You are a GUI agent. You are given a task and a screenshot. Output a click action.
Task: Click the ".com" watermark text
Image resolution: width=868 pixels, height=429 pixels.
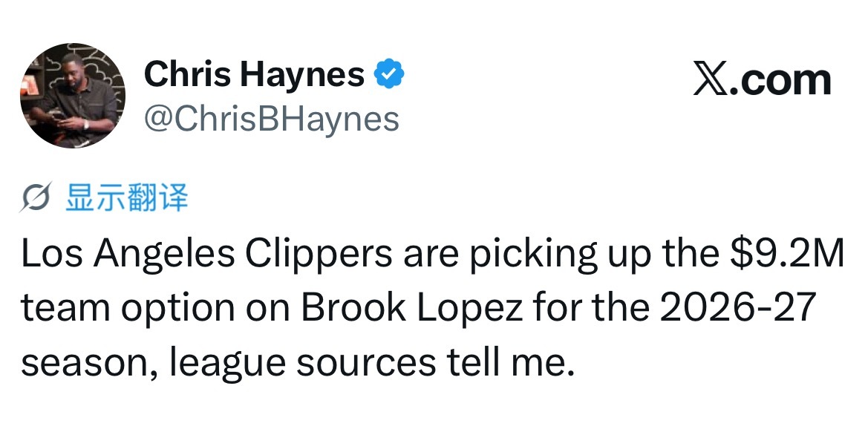[x=780, y=81]
